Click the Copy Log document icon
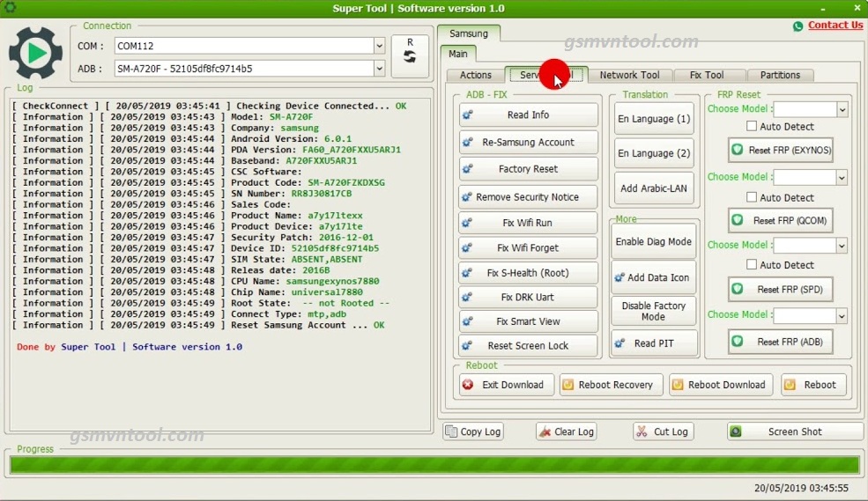868x501 pixels. click(451, 431)
